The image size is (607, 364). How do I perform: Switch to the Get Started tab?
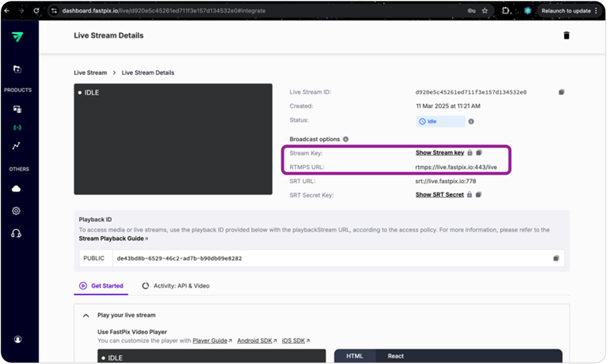(101, 286)
